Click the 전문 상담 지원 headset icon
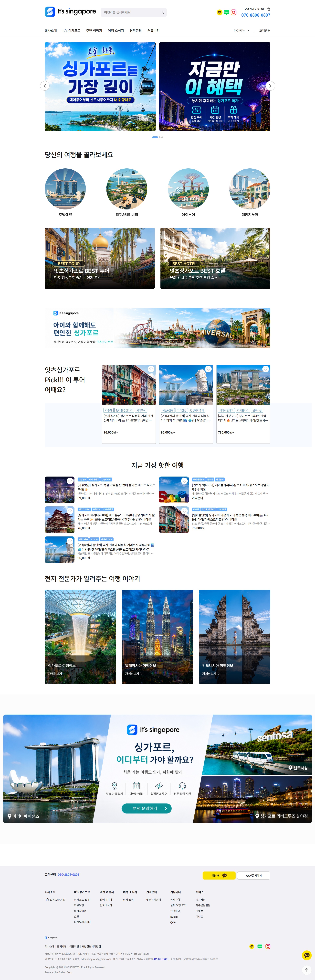 click(182, 786)
